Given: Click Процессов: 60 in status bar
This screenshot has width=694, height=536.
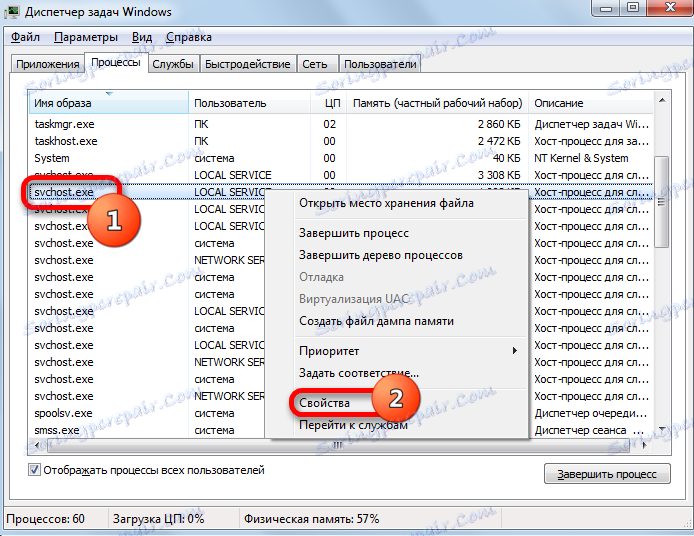Looking at the screenshot, I should pos(46,519).
